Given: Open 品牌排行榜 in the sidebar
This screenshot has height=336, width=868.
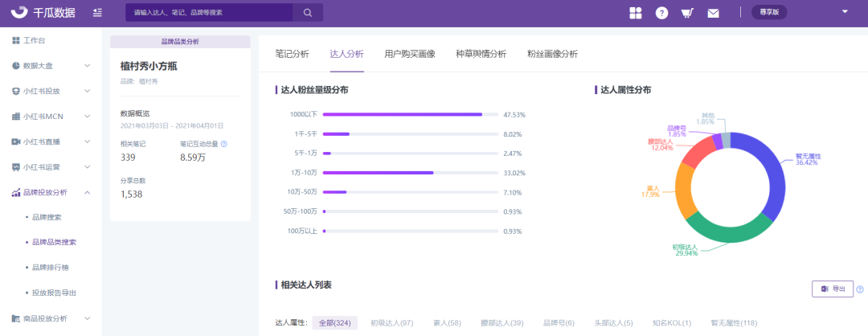Looking at the screenshot, I should click(51, 268).
